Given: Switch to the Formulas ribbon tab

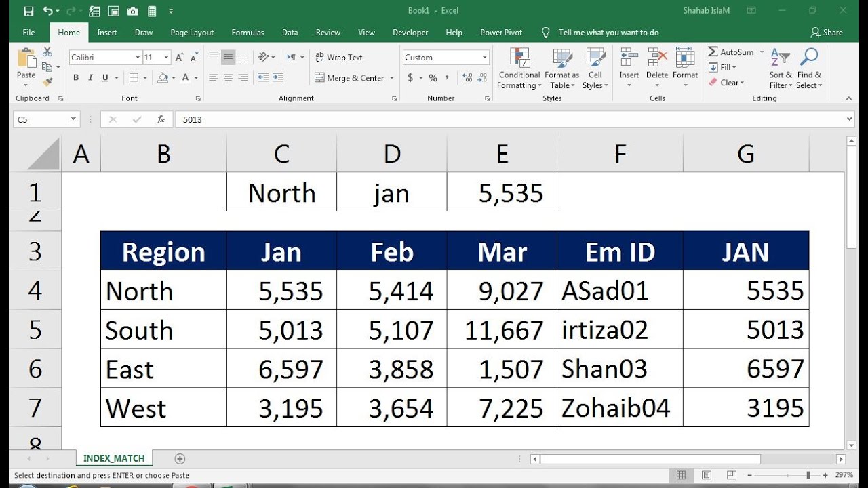Looking at the screenshot, I should (248, 32).
